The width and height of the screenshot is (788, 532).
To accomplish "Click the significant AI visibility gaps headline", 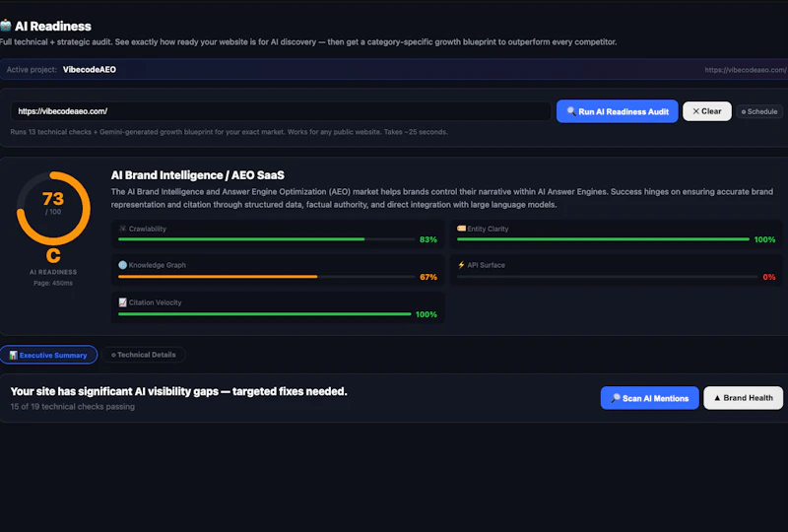I will (x=179, y=391).
